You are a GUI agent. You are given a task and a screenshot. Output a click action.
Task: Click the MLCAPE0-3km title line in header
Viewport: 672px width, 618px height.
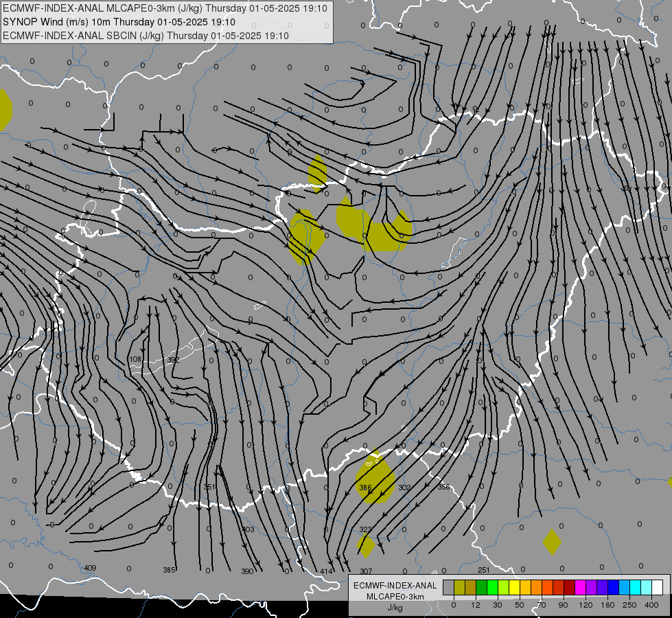pos(165,8)
